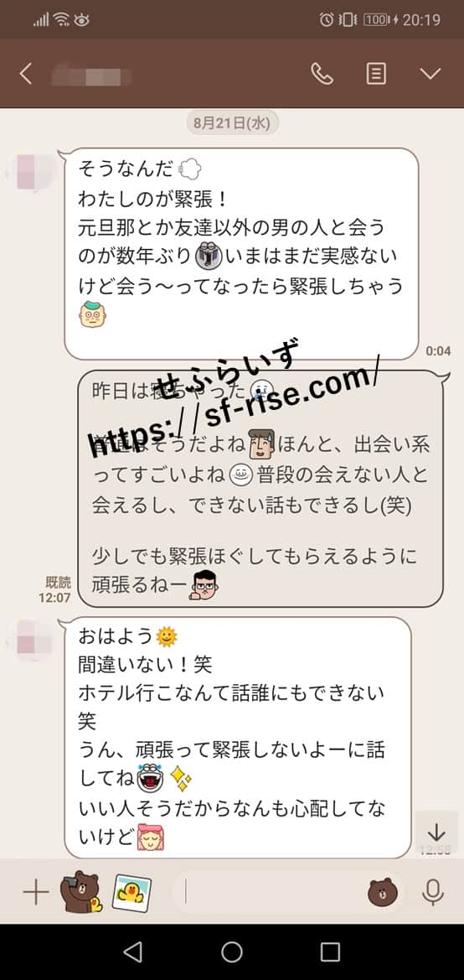The width and height of the screenshot is (464, 980).
Task: Open photo gallery with the duck picture icon
Action: (x=131, y=893)
